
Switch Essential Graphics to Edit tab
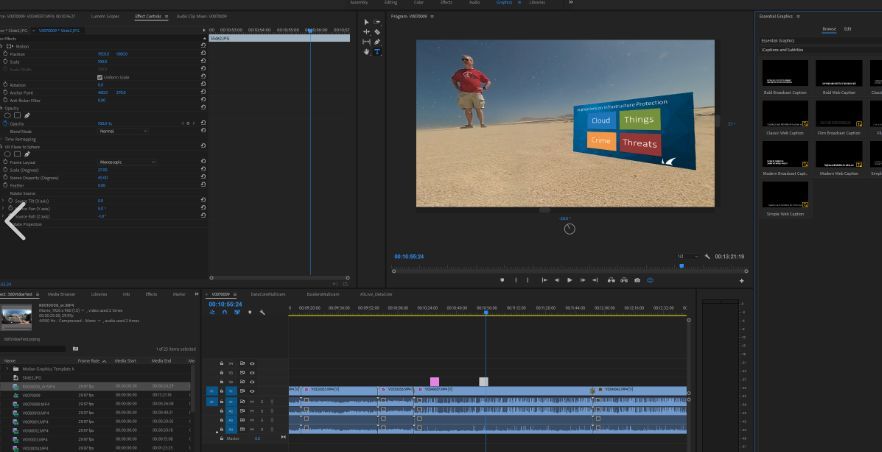(848, 29)
